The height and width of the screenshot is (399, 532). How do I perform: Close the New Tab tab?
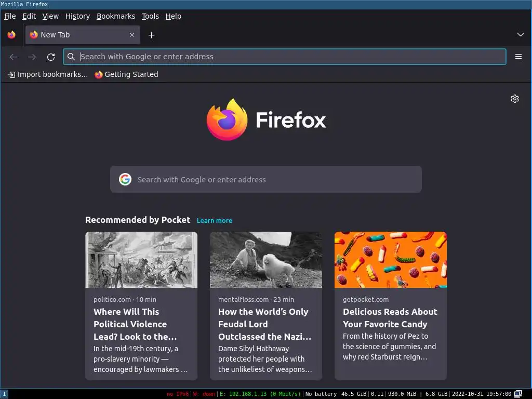pos(132,35)
